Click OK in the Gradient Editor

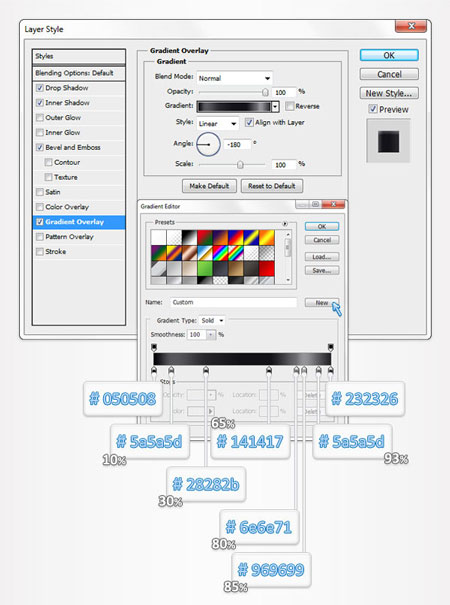(322, 226)
